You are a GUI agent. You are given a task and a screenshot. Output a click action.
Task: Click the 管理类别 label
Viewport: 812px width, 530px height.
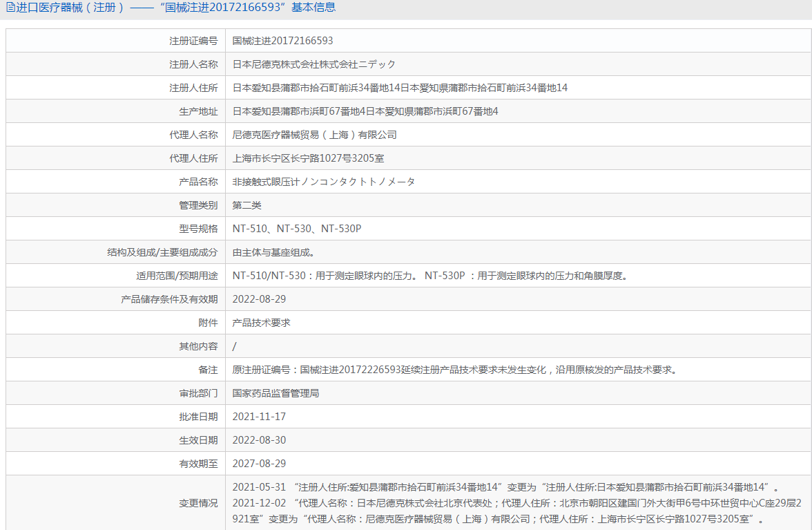point(198,205)
